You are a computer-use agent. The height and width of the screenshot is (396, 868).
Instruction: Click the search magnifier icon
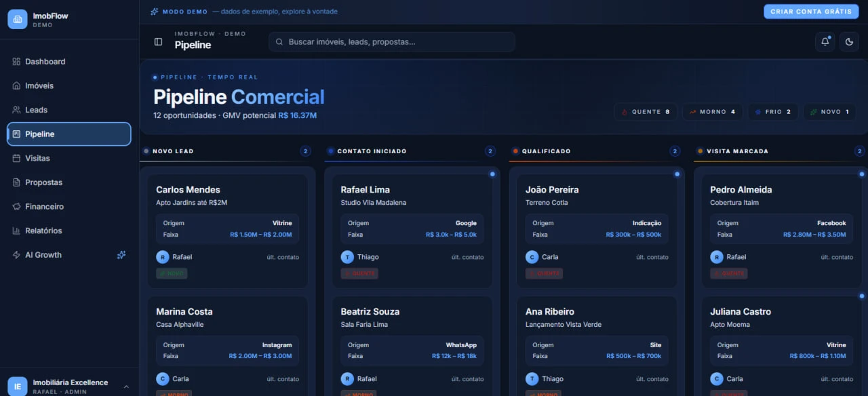pyautogui.click(x=279, y=42)
